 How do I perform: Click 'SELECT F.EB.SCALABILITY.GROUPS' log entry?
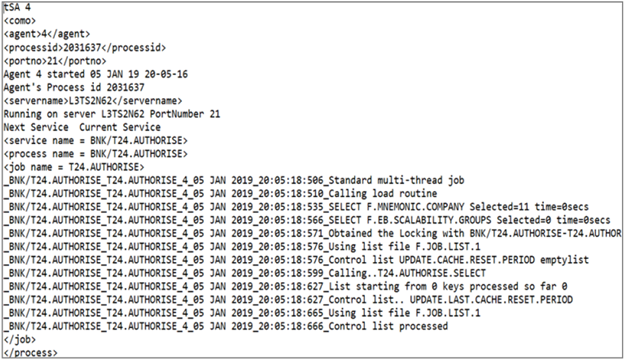tap(307, 220)
